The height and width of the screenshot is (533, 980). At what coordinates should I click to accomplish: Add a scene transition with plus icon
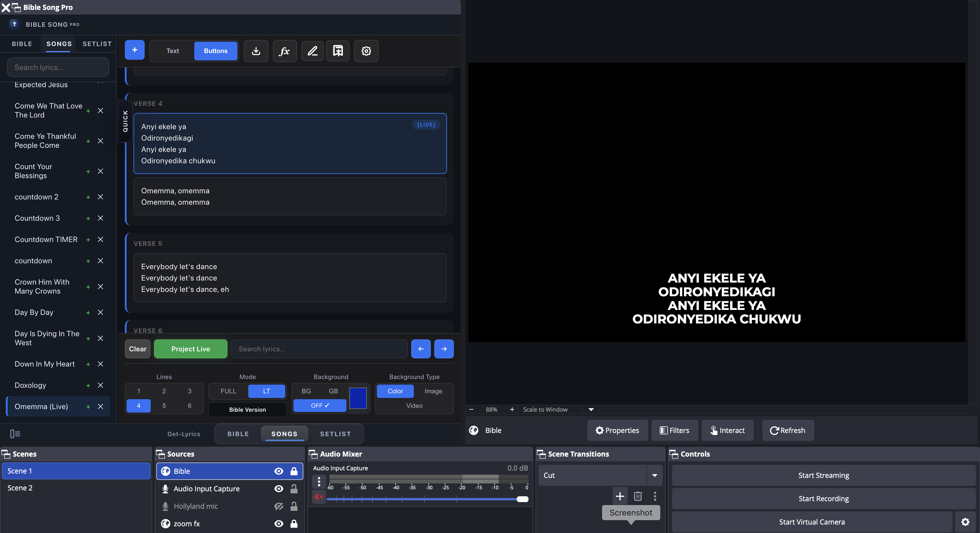(x=620, y=496)
